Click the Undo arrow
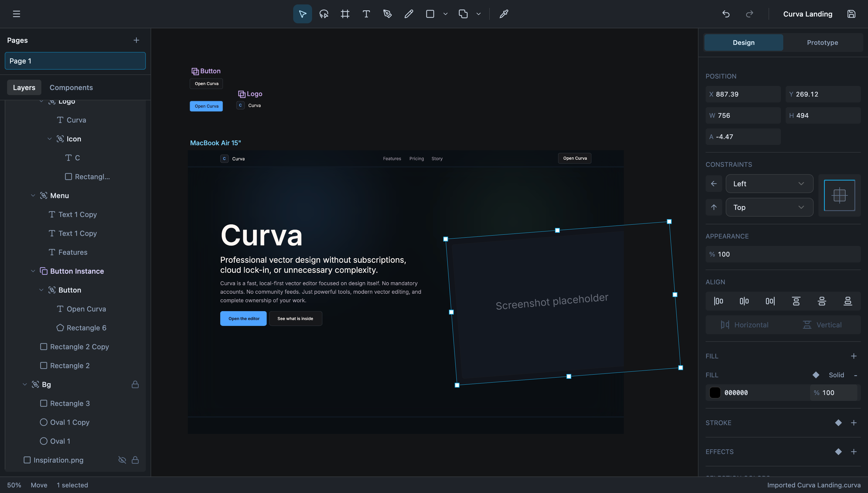The width and height of the screenshot is (868, 493). point(726,14)
